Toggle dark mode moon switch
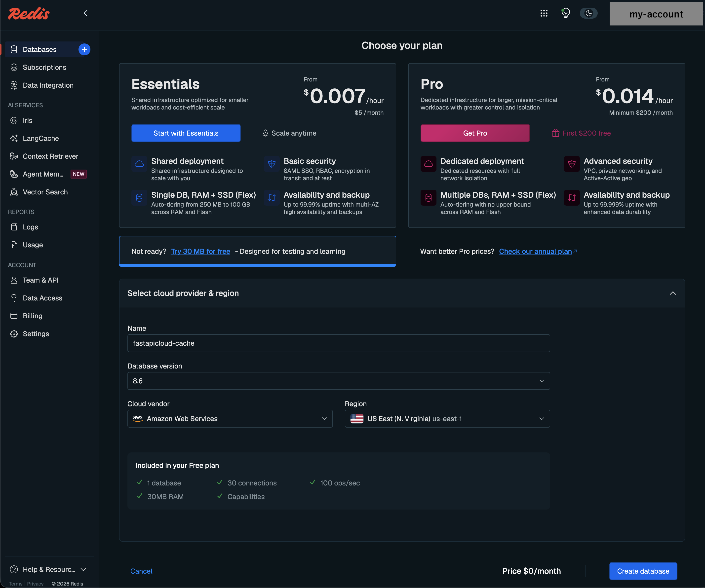The image size is (705, 588). pos(588,13)
